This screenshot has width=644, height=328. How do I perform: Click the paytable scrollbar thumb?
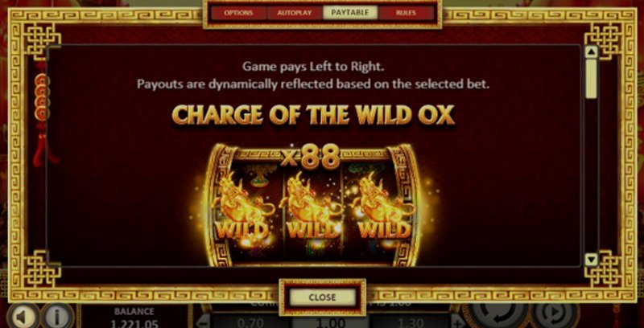tap(591, 79)
